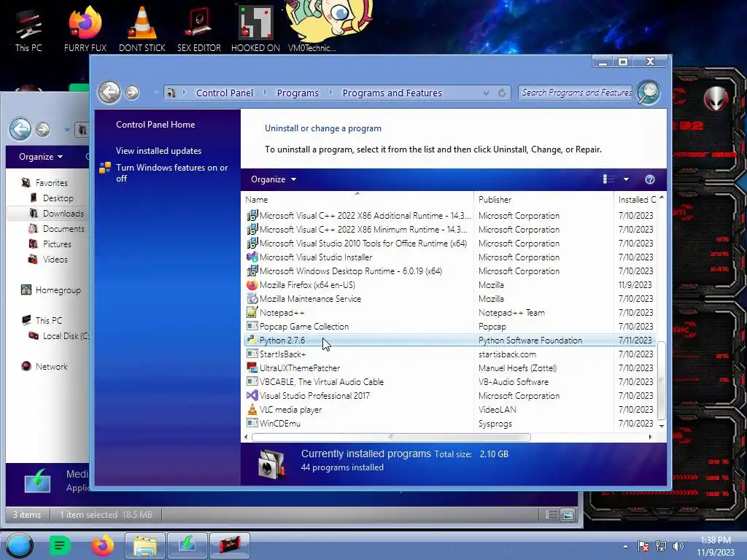
Task: Select Mozilla Maintenance Service icon
Action: [252, 298]
